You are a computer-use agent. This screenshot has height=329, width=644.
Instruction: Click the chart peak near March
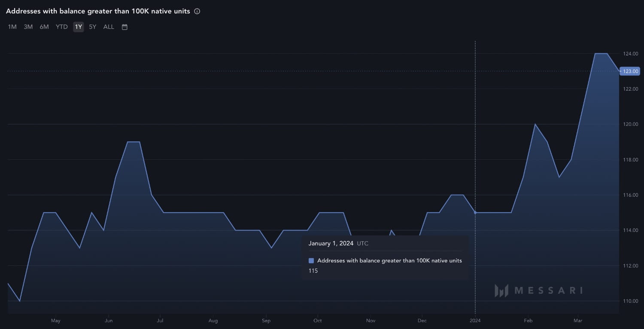(x=601, y=54)
